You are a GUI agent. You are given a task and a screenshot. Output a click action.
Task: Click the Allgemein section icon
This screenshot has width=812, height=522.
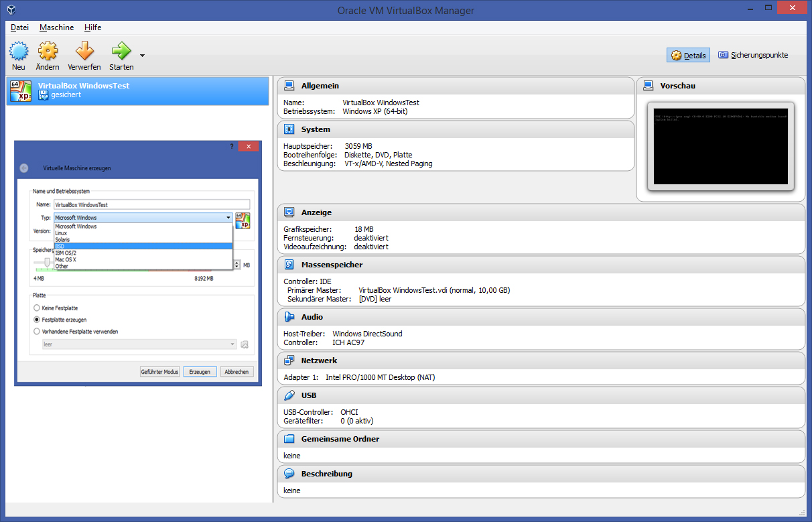pyautogui.click(x=289, y=86)
